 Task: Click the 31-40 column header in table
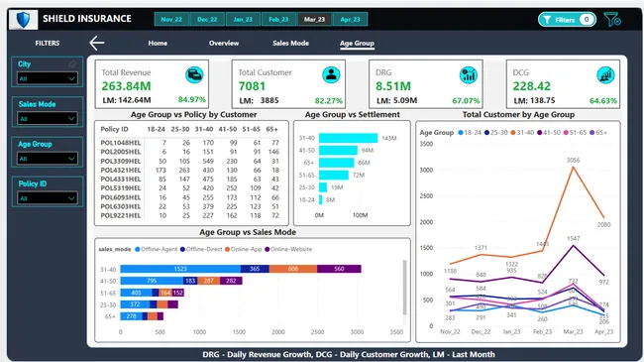pos(204,129)
